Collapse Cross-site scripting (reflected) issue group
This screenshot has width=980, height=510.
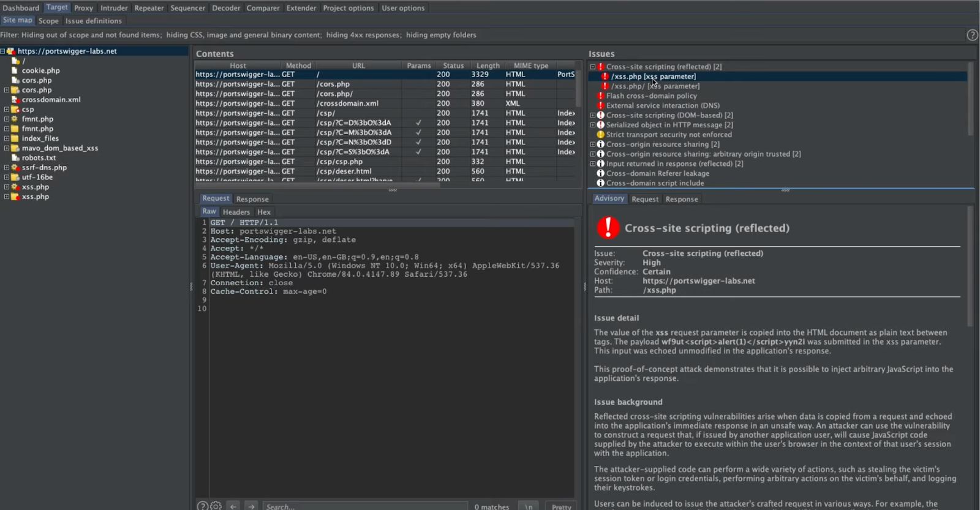593,67
